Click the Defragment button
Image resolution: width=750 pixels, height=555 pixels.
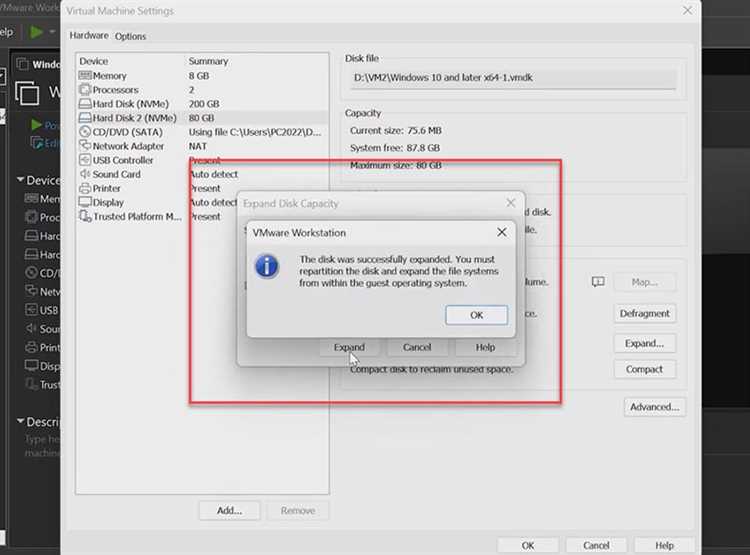point(644,313)
